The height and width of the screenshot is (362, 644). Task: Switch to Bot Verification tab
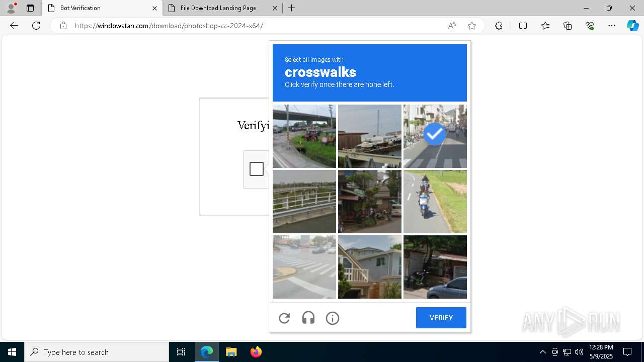click(102, 8)
